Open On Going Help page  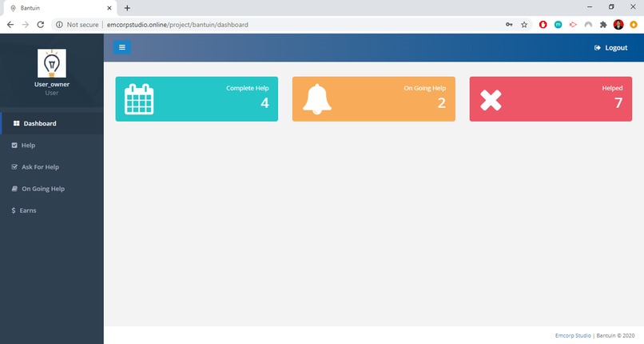point(52,189)
